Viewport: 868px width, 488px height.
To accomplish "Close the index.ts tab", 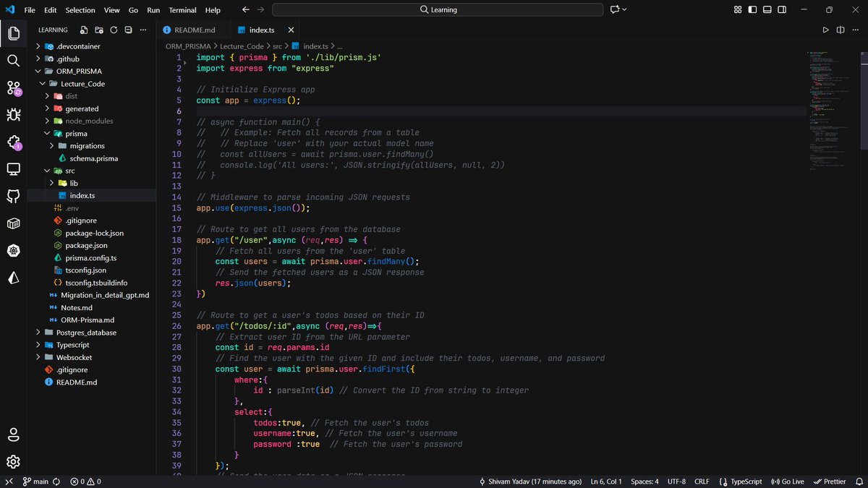I will coord(291,30).
